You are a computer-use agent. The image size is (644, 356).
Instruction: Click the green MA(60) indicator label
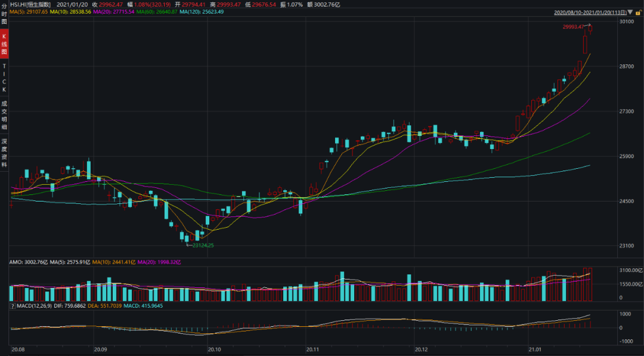[x=157, y=12]
